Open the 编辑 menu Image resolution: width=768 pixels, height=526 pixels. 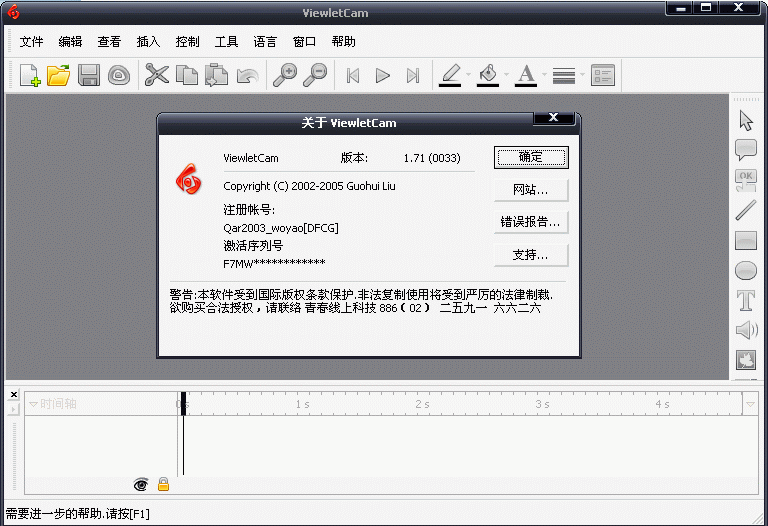click(x=70, y=42)
